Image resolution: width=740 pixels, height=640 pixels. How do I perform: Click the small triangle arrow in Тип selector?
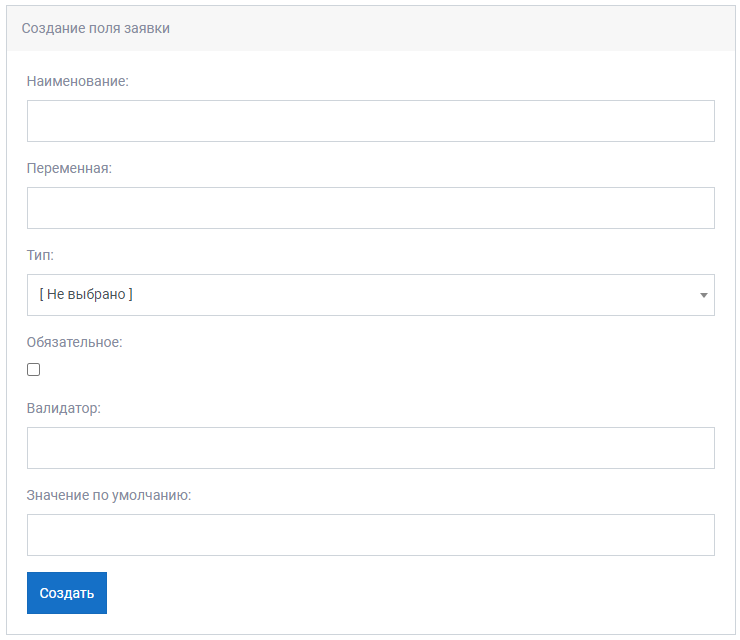[x=703, y=295]
